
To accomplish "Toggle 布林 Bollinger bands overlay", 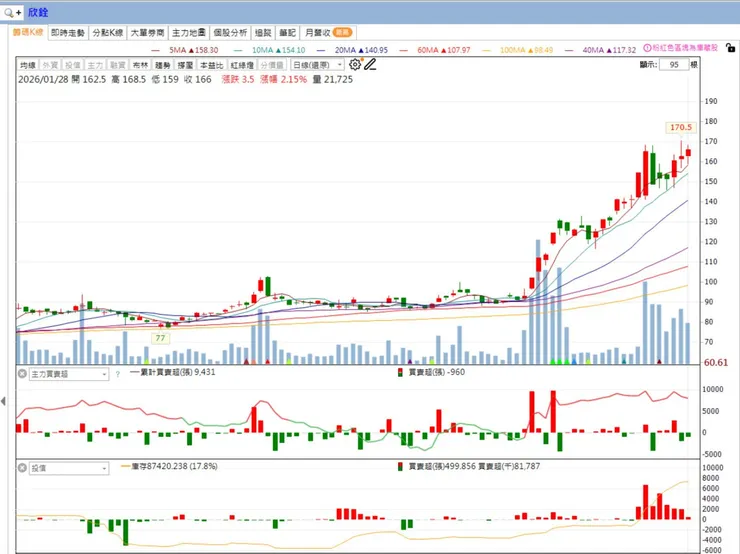I will (x=140, y=65).
